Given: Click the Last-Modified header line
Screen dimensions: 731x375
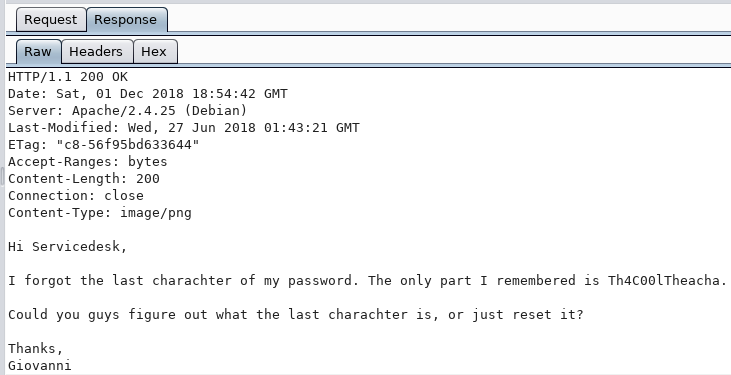Looking at the screenshot, I should pos(184,128).
